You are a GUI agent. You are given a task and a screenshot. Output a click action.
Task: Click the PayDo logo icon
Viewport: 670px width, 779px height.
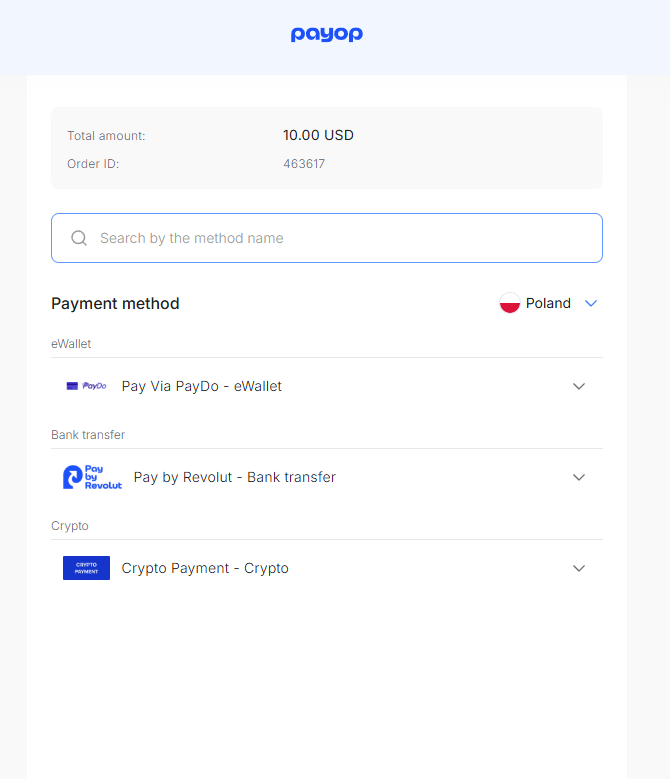(86, 386)
